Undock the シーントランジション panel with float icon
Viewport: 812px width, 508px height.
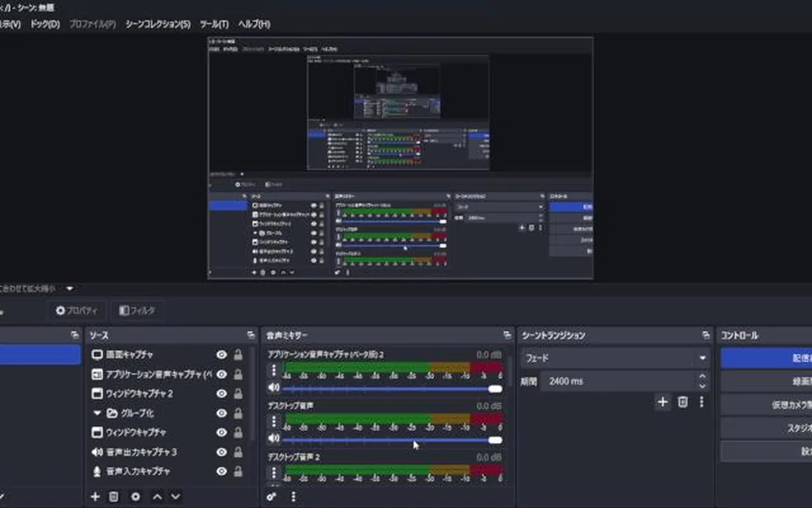click(706, 335)
